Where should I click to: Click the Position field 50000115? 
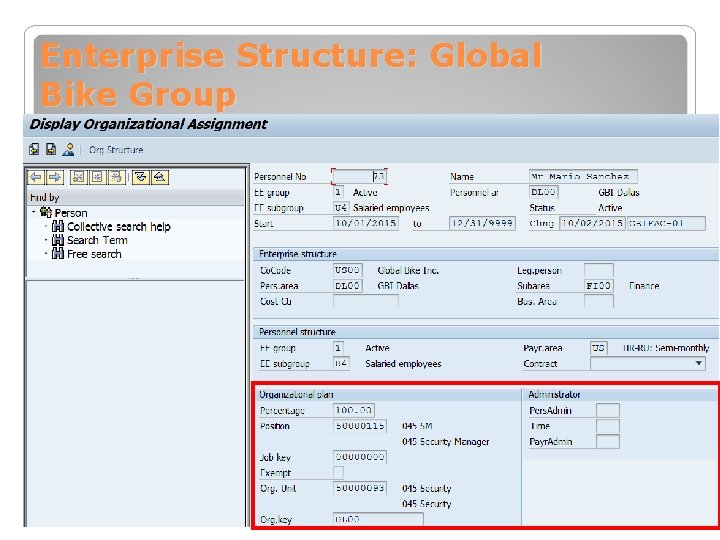pos(360,426)
